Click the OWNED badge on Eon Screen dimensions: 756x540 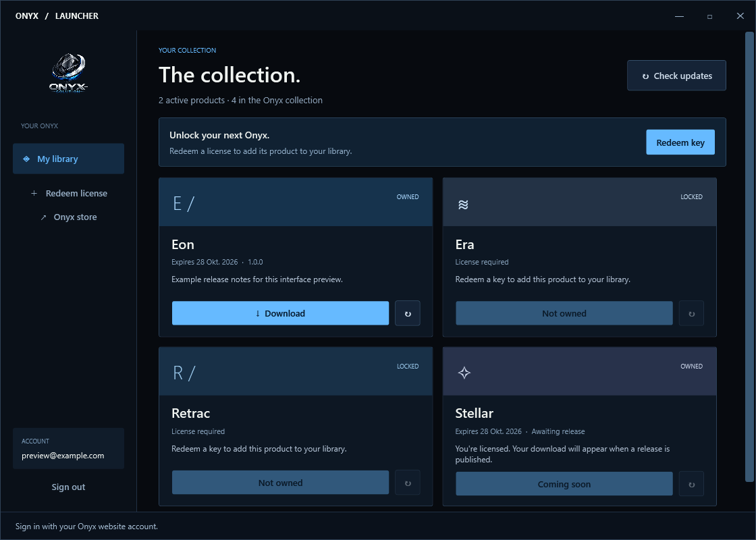[408, 196]
